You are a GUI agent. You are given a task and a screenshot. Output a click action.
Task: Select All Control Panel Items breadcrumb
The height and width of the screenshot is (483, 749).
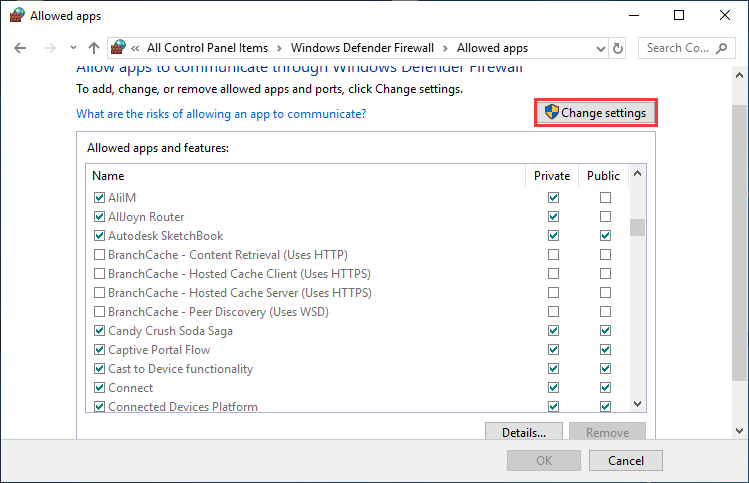pos(207,48)
